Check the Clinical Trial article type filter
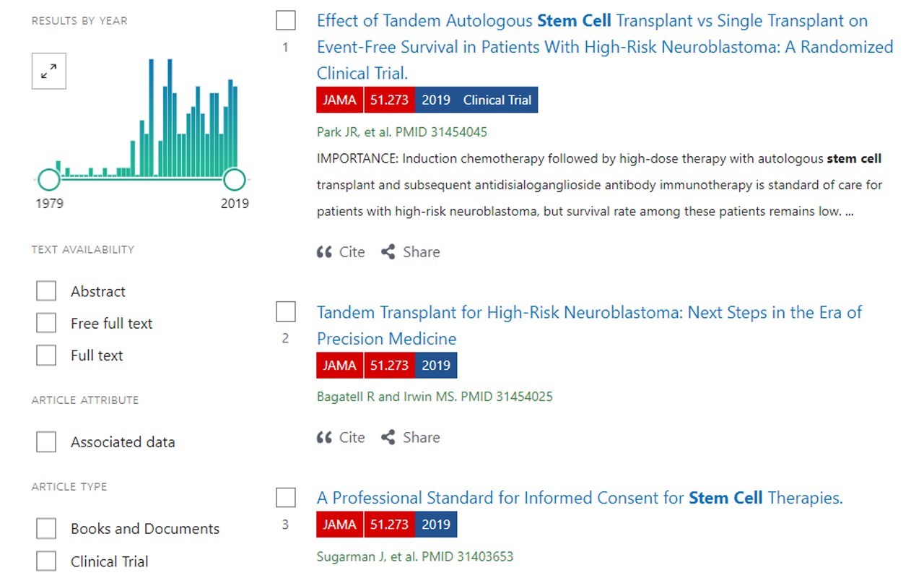Image resolution: width=924 pixels, height=578 pixels. click(x=46, y=561)
